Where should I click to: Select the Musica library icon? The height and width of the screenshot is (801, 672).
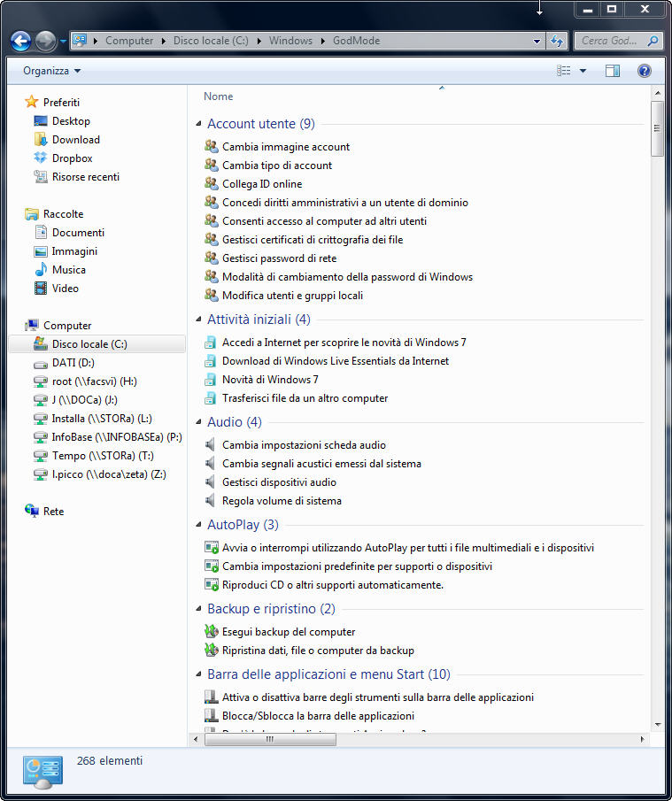click(41, 270)
